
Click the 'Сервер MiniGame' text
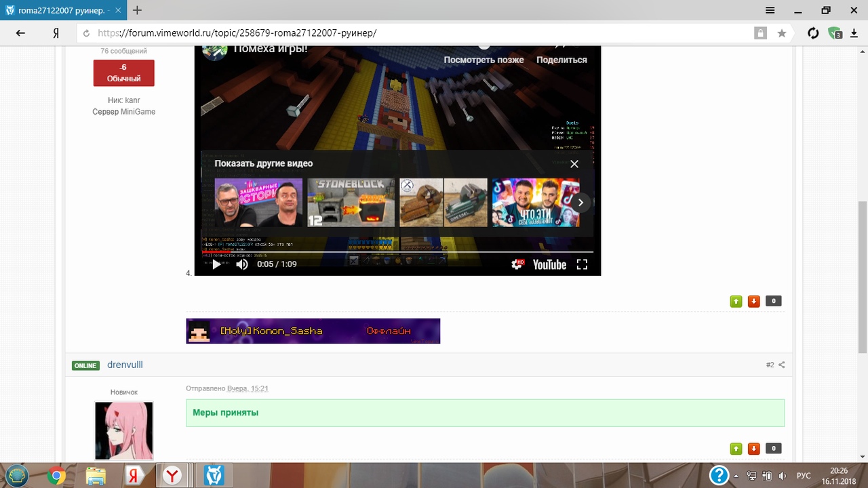point(123,112)
